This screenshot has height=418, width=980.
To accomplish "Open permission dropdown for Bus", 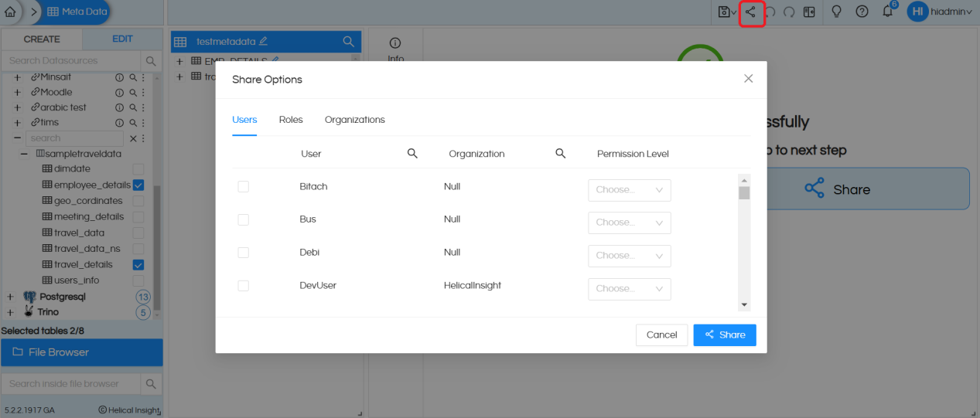I will (x=630, y=223).
